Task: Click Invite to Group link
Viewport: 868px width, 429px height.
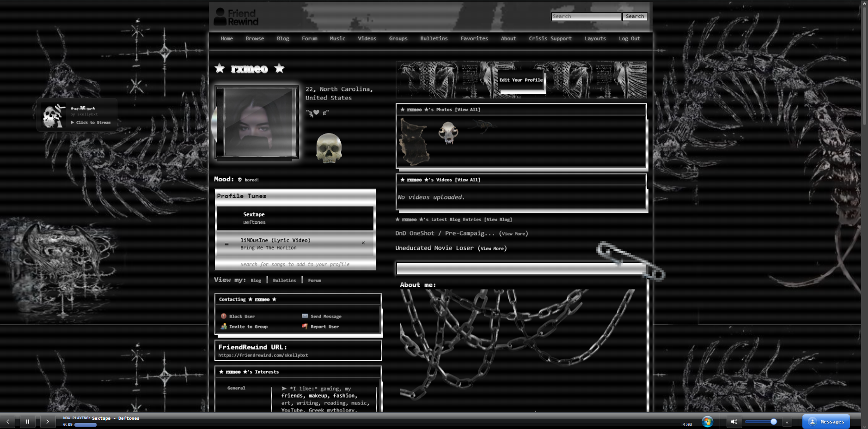Action: 248,326
